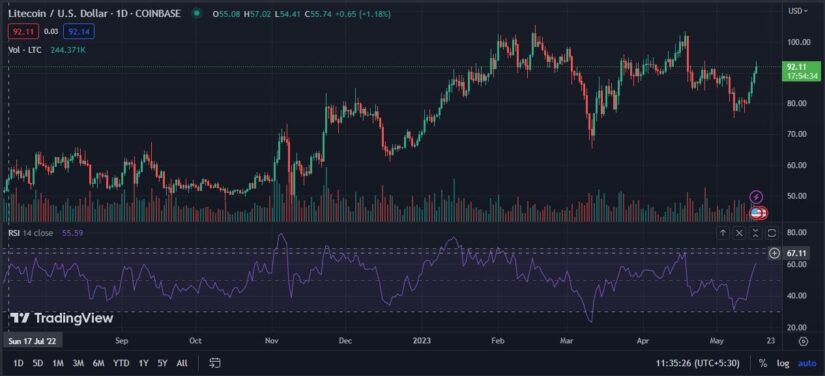Click the RSI 14 close indicator label
Viewport: 825px width, 376px height.
pyautogui.click(x=31, y=232)
